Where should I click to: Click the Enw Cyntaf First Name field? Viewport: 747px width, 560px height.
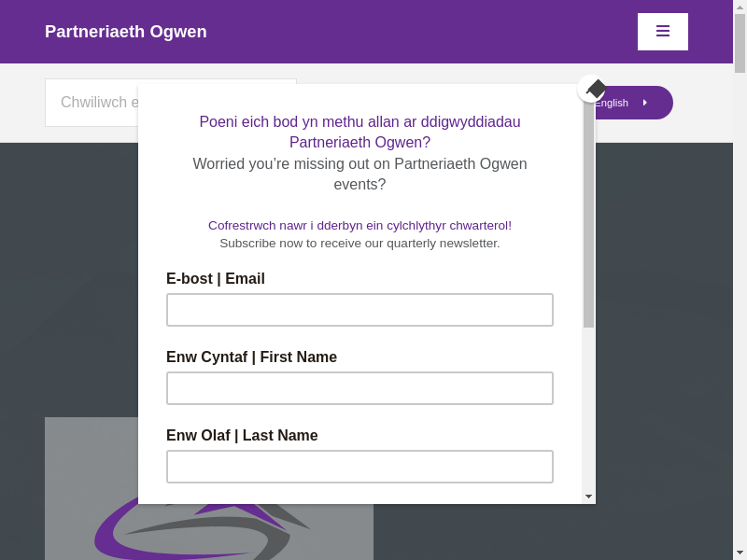359,388
